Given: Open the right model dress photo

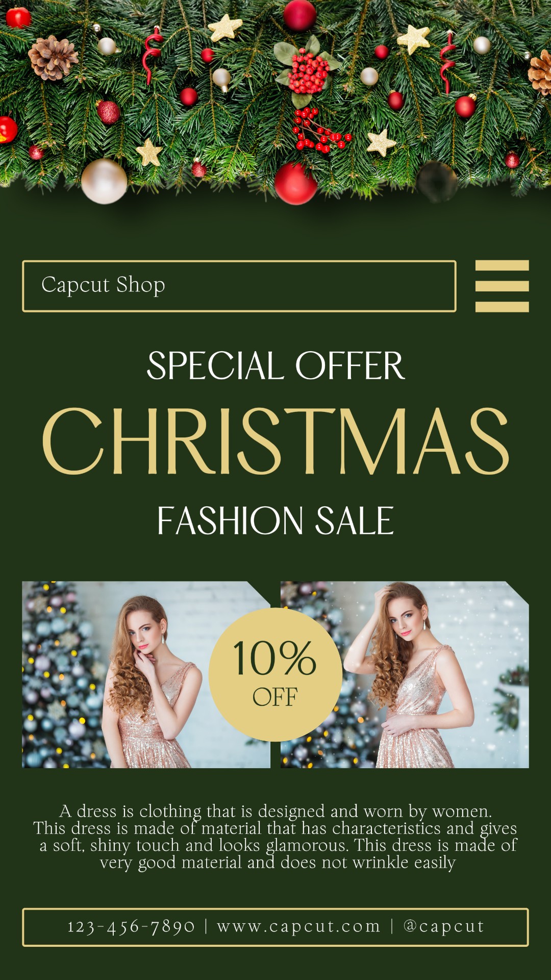Looking at the screenshot, I should point(405,674).
